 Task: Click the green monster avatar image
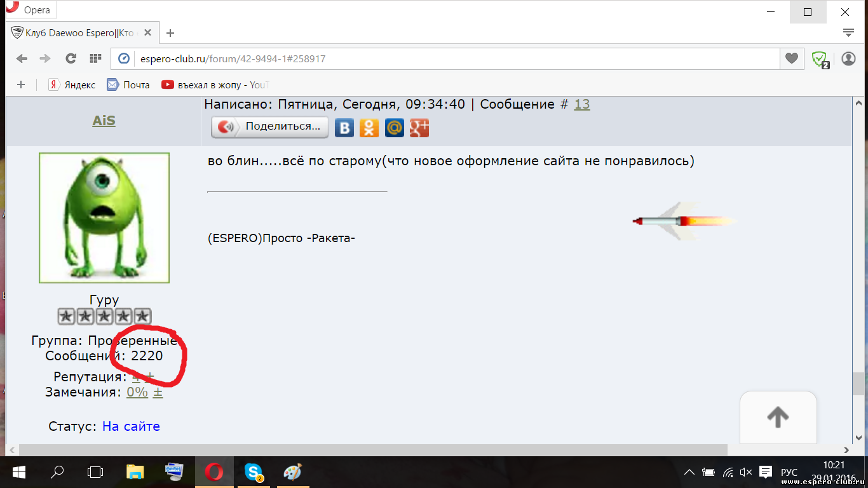[x=104, y=218]
